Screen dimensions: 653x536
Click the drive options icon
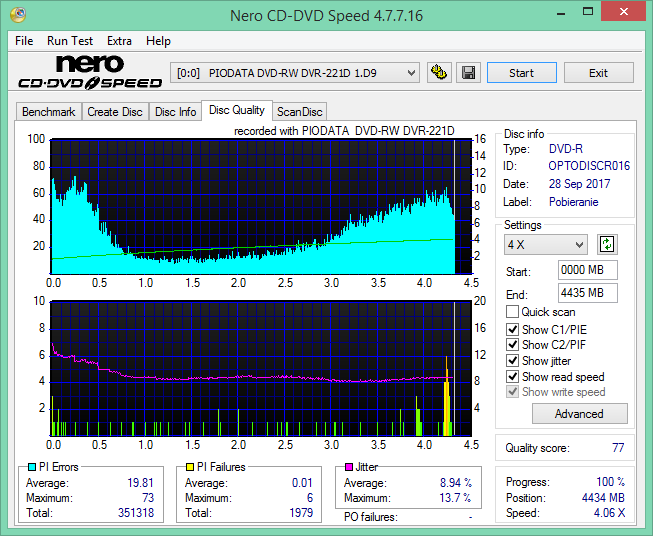click(x=439, y=73)
